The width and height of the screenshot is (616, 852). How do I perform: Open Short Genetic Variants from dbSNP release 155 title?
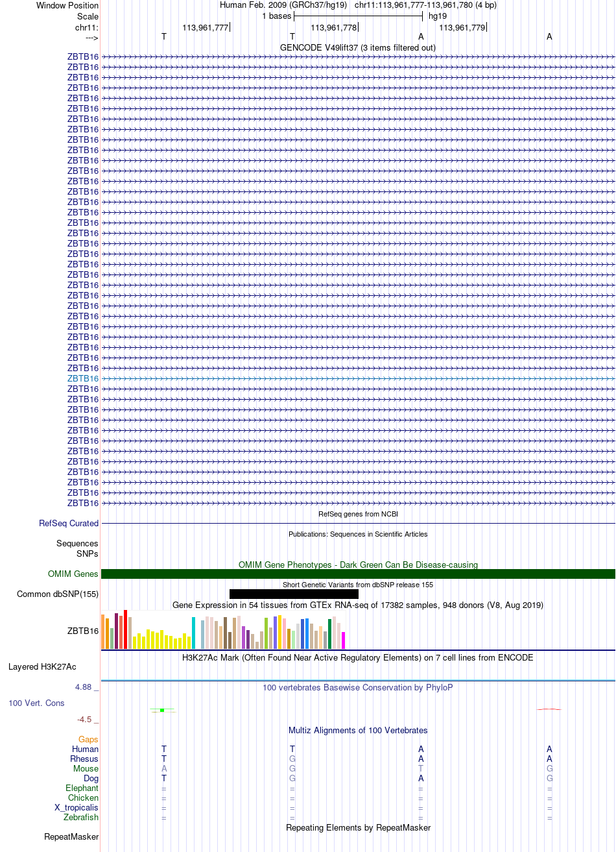click(x=358, y=585)
